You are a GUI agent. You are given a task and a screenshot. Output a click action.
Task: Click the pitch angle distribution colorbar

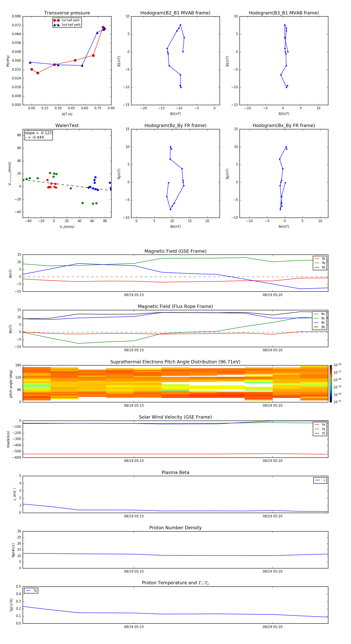(331, 384)
